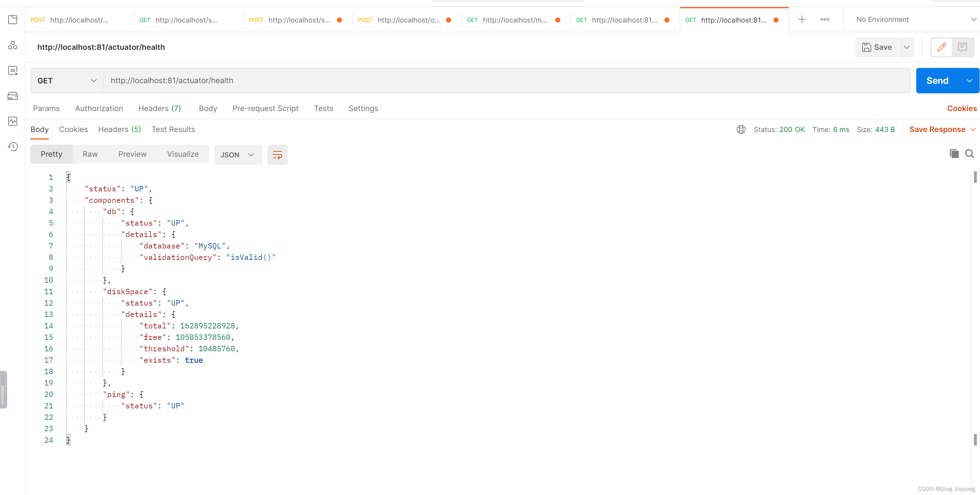Screen dimensions: 980x495
Task: Click the Preview view icon
Action: tap(132, 154)
